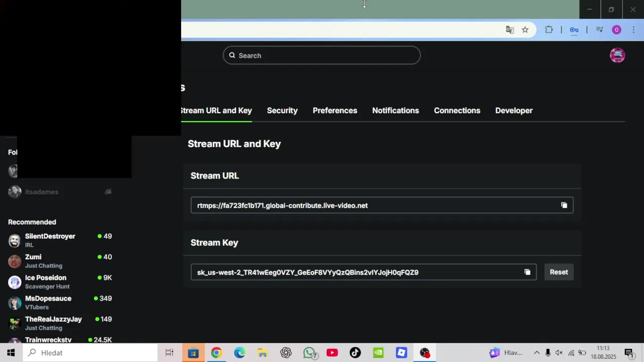
Task: Copy the Stream Key with its copy icon
Action: pos(527,272)
